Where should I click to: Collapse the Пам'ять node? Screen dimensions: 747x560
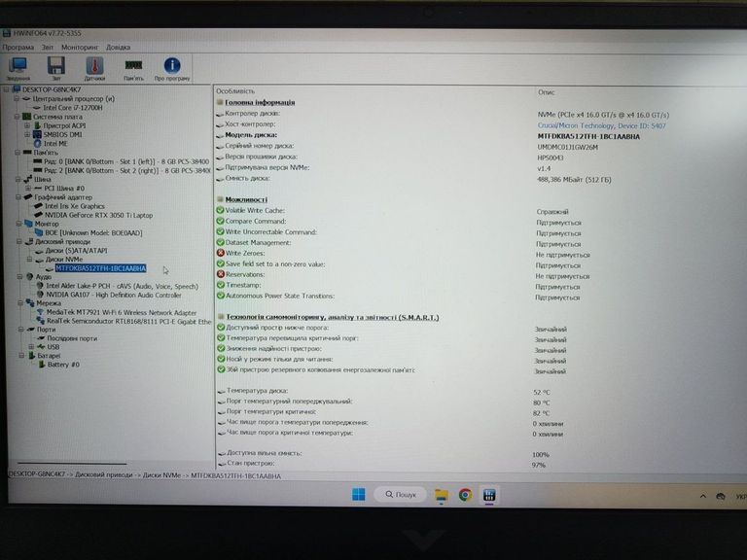(x=18, y=153)
